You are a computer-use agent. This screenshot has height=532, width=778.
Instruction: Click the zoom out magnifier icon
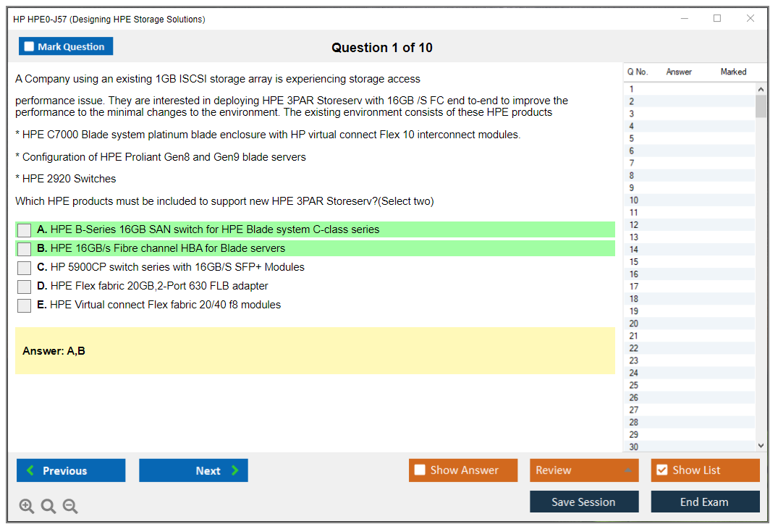click(x=70, y=506)
